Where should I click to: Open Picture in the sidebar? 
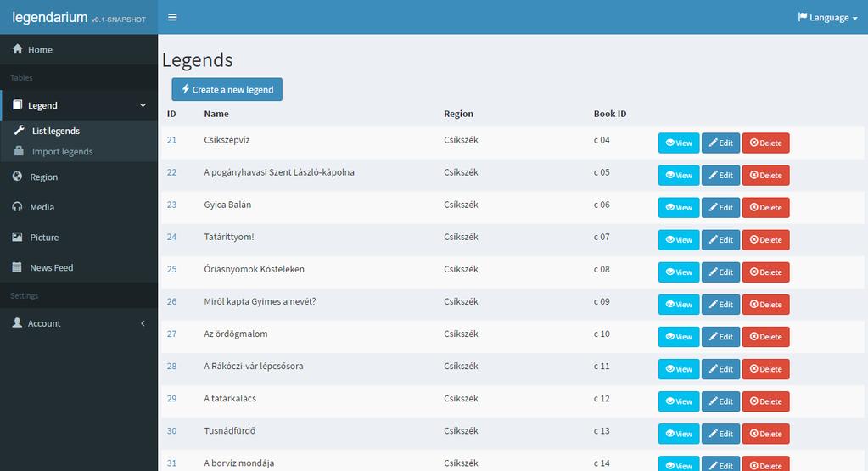tap(79, 237)
